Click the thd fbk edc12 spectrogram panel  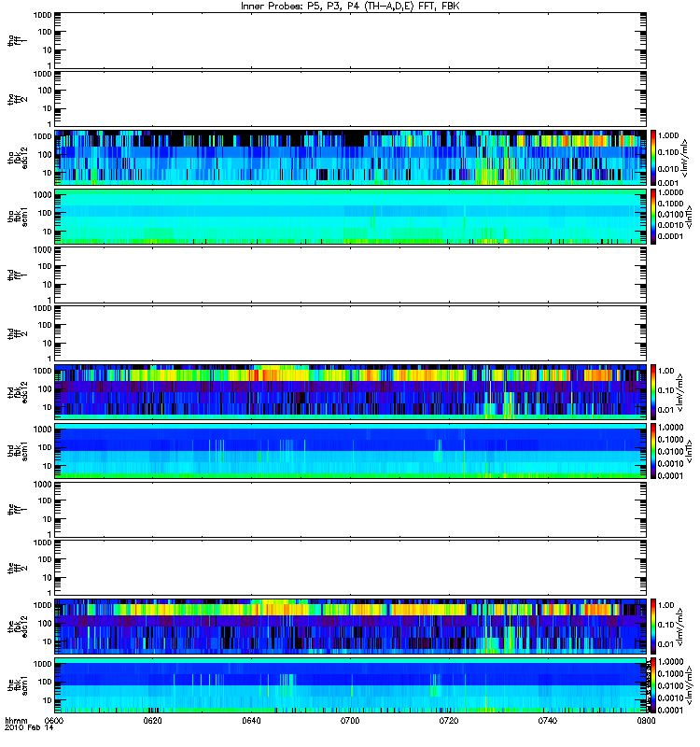pyautogui.click(x=351, y=392)
